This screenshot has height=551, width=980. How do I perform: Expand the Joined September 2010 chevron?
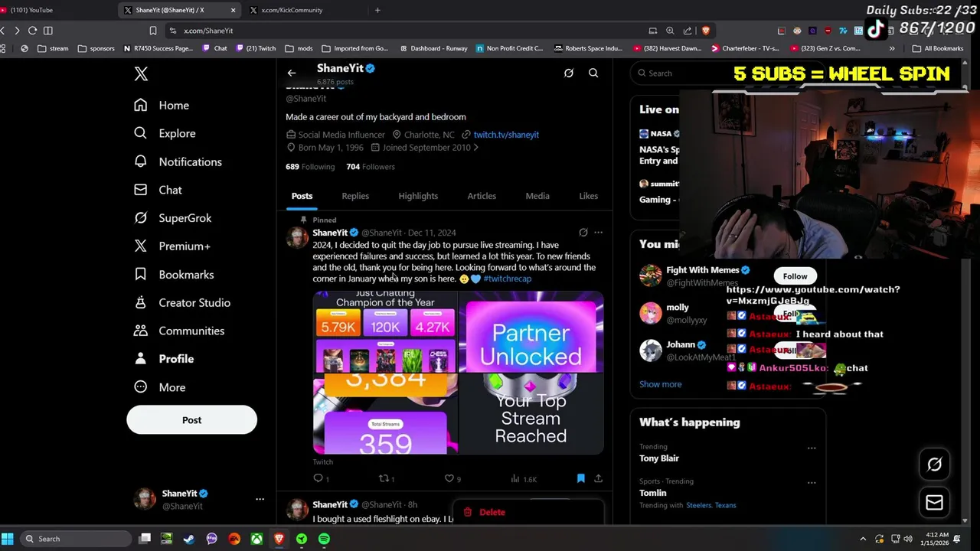coord(475,148)
